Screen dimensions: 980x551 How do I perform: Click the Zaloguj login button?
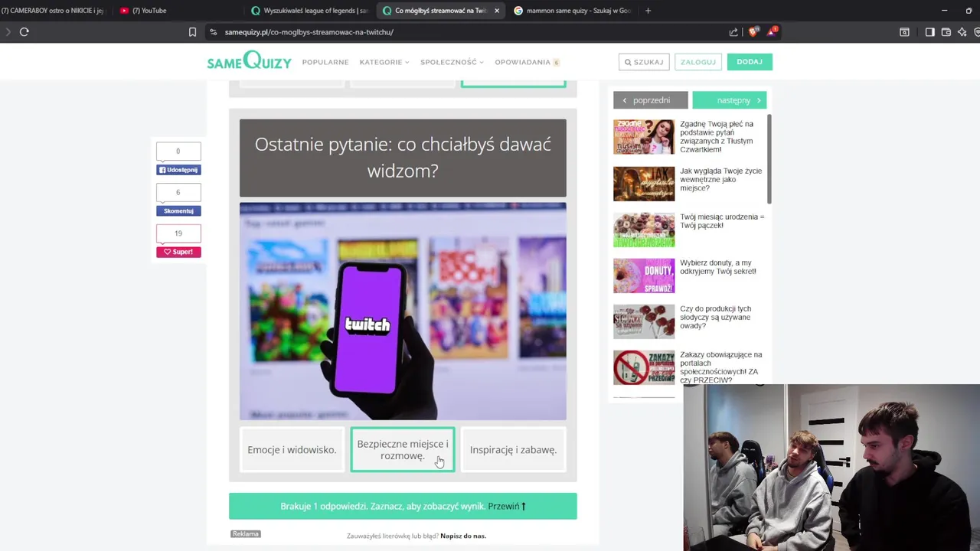(698, 62)
